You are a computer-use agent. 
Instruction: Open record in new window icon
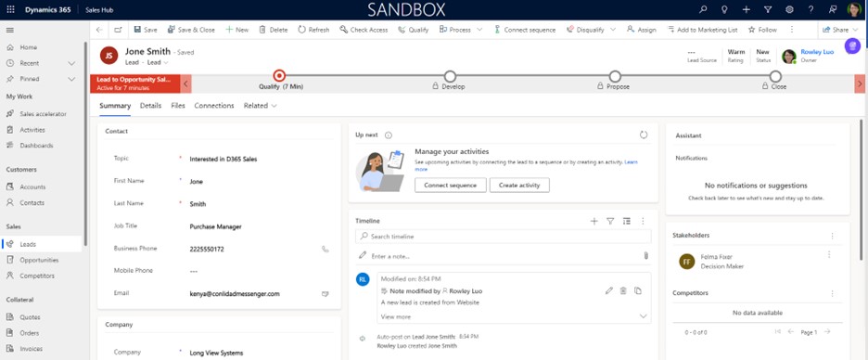(118, 30)
